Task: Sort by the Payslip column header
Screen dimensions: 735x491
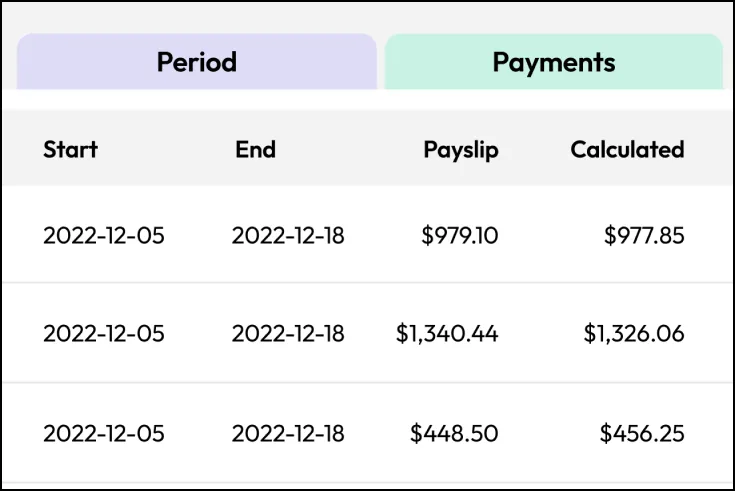Action: (461, 151)
